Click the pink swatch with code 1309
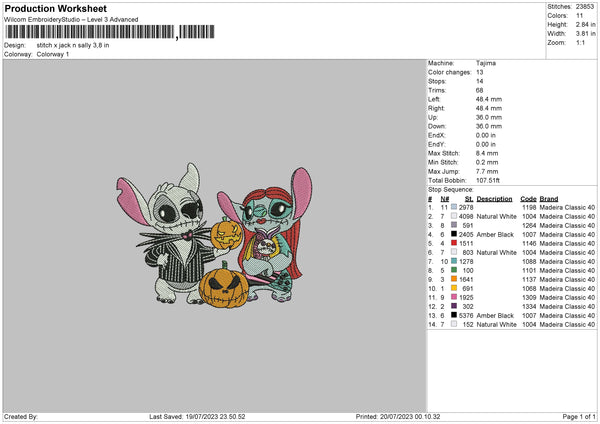600x424 pixels. click(x=454, y=297)
